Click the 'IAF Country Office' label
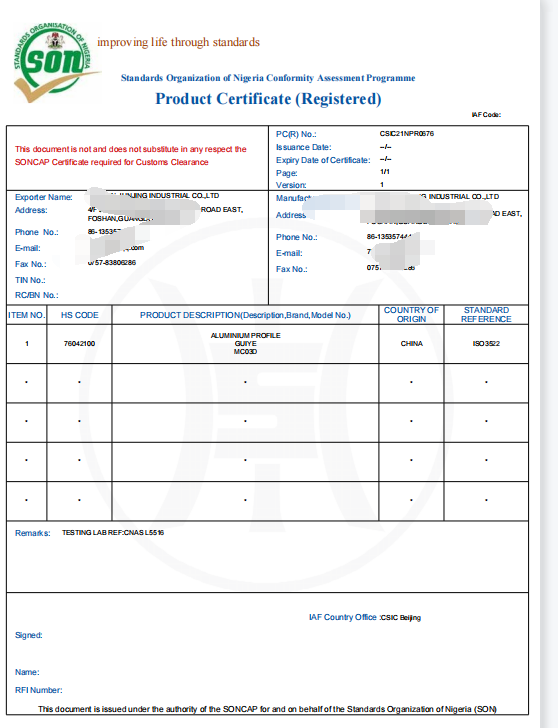 [x=343, y=617]
